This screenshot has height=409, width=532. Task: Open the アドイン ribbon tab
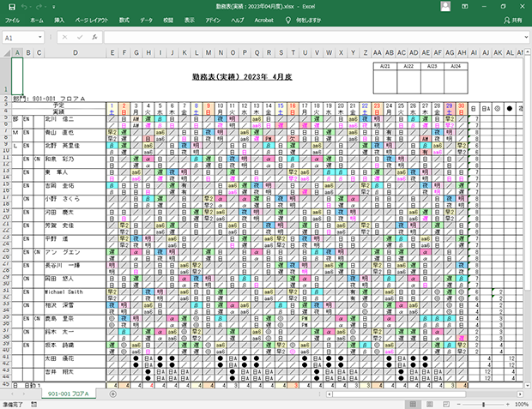[x=213, y=21]
